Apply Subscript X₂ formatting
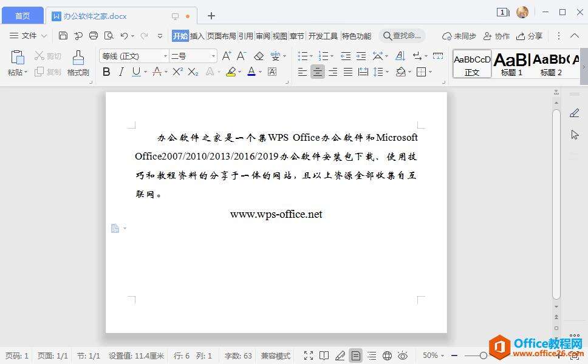Screen dimensions: 588x364 (193, 72)
